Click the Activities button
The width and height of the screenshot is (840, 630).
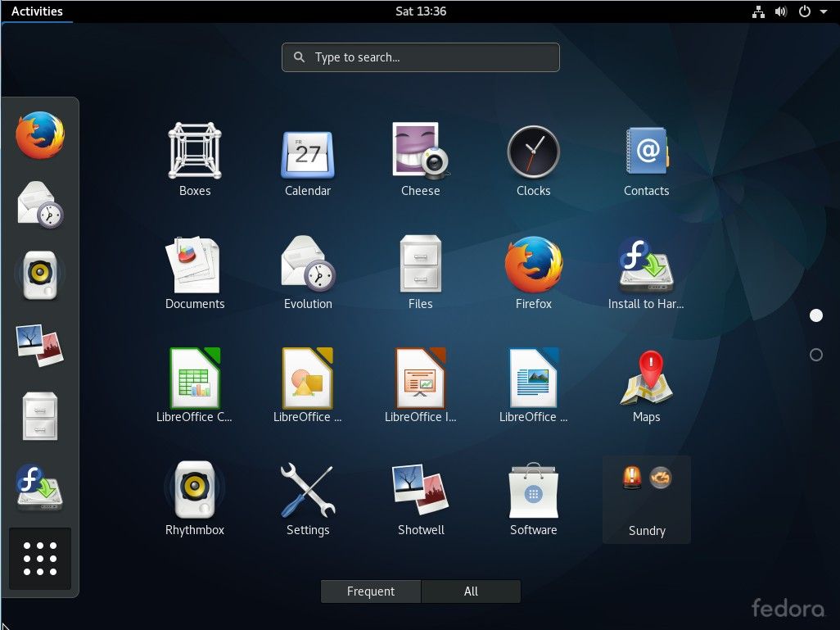tap(37, 11)
